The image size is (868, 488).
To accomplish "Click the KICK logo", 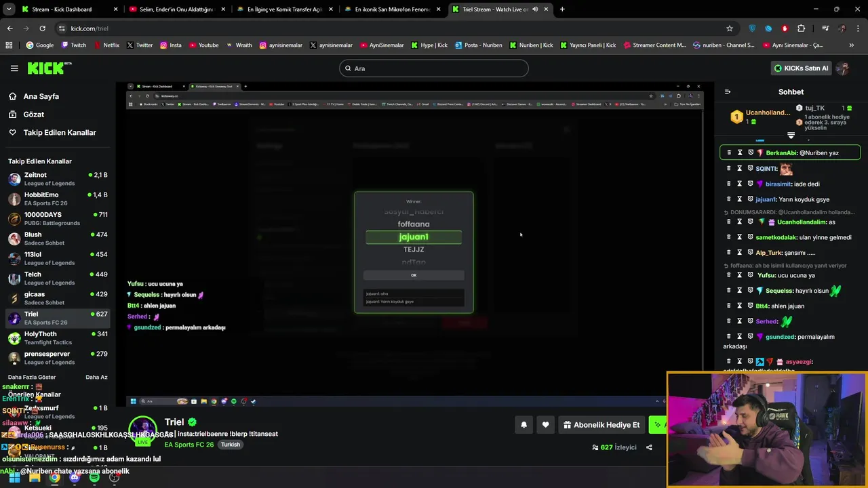I will click(x=50, y=68).
